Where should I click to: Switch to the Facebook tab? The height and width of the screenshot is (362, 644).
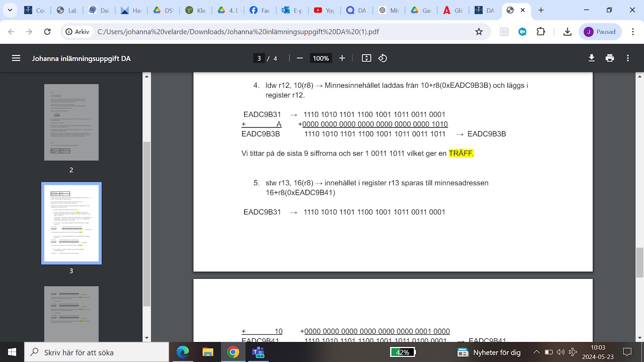click(260, 10)
